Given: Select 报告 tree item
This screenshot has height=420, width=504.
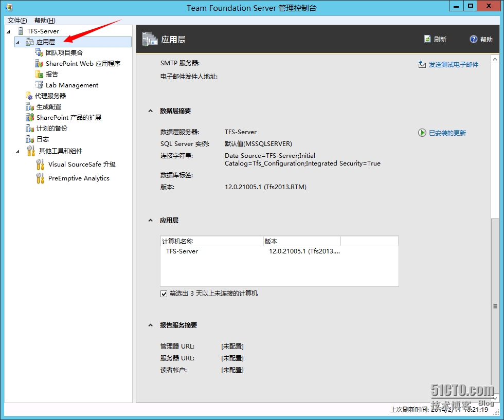Looking at the screenshot, I should click(x=52, y=74).
